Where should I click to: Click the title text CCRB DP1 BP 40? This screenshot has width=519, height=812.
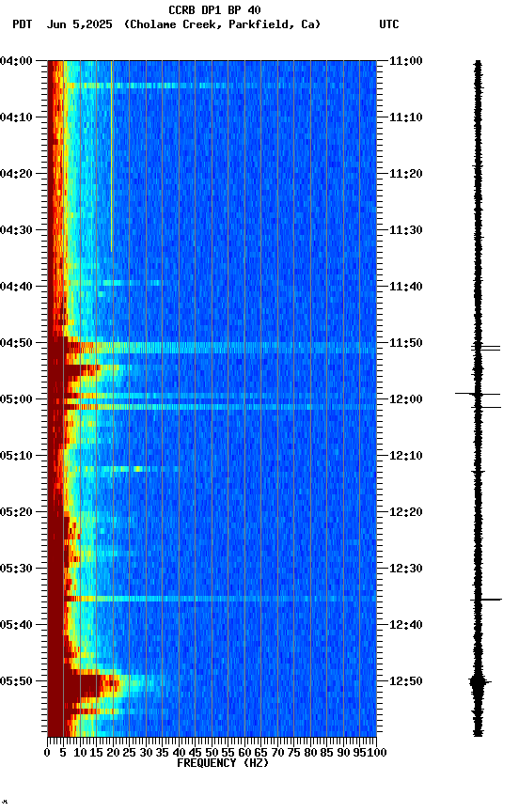coord(214,9)
